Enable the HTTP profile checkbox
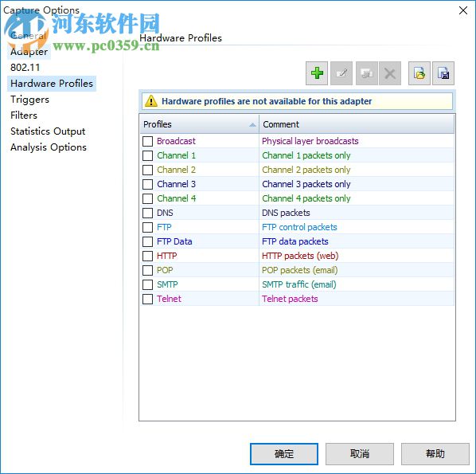 tap(148, 256)
